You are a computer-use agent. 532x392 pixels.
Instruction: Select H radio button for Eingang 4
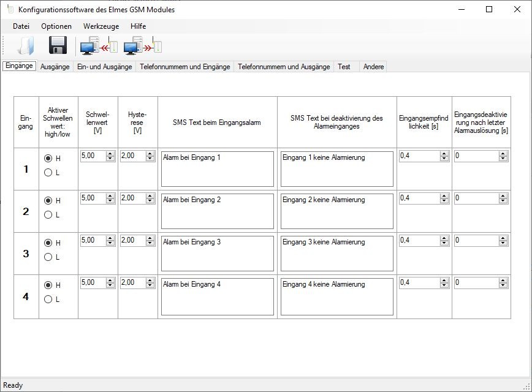[48, 285]
